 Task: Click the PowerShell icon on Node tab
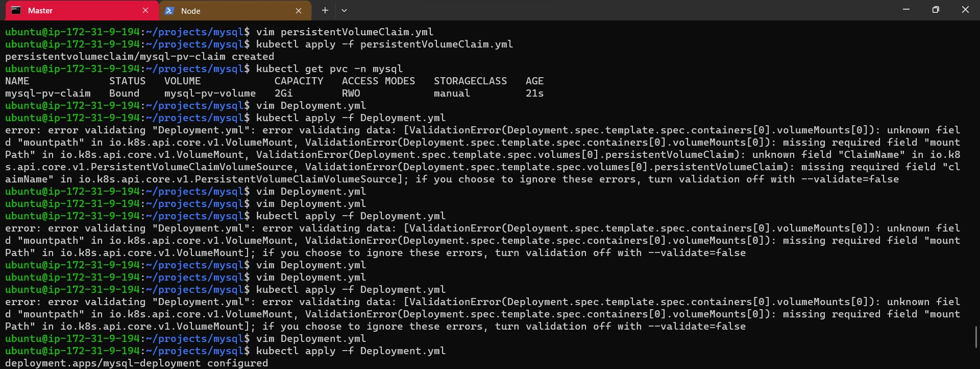tap(170, 11)
